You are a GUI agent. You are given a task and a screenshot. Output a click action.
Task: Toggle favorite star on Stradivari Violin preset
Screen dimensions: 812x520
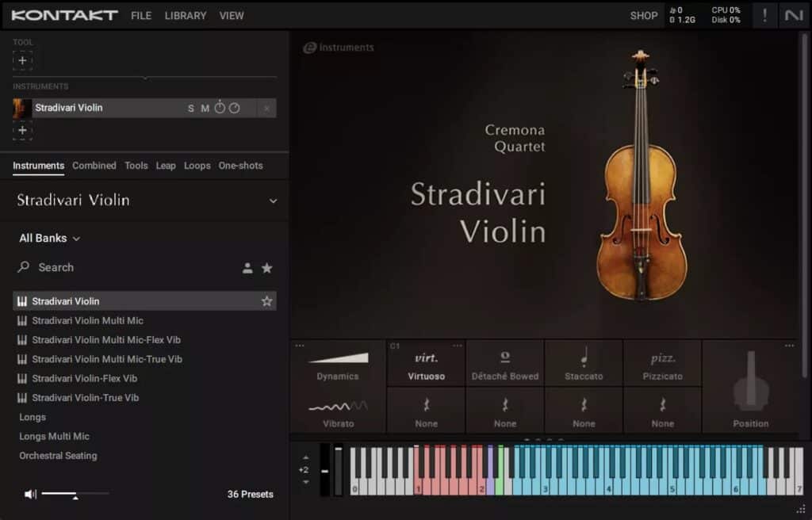point(267,301)
